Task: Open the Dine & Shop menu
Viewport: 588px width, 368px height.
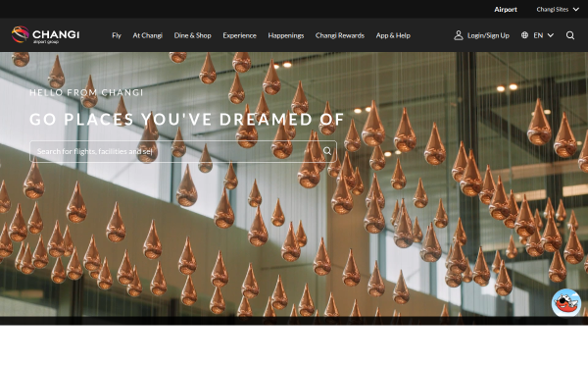Action: (x=192, y=35)
